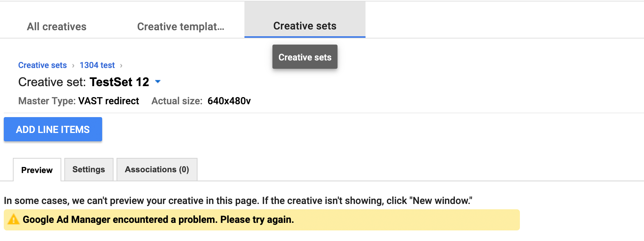Screen dimensions: 644x241
Task: Open the Creative sets breadcrumb link
Action: coord(42,65)
